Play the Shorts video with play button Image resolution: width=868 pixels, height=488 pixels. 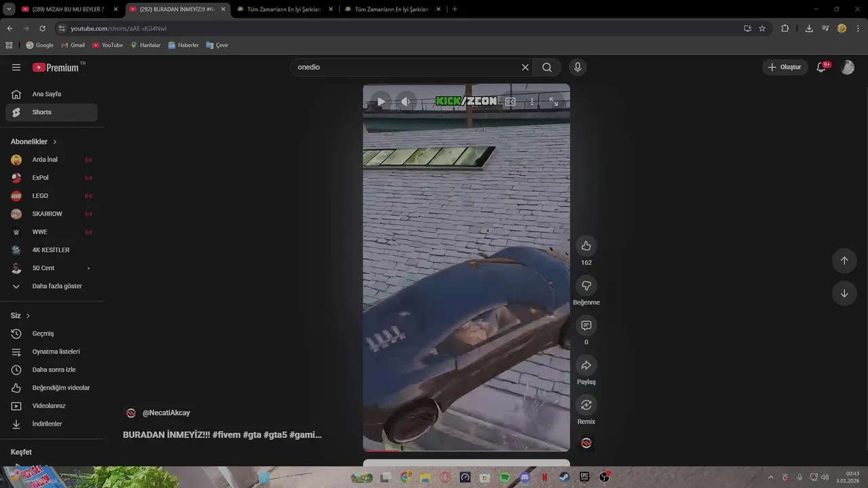click(x=381, y=102)
